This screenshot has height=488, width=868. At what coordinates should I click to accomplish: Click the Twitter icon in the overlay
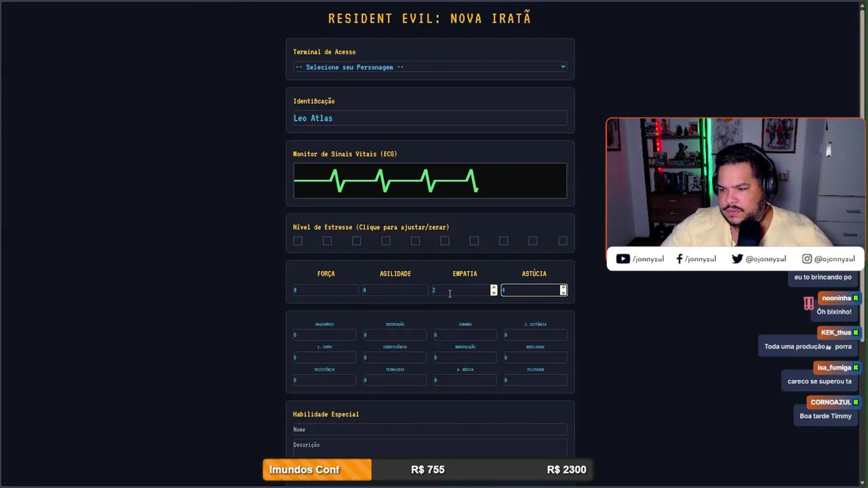pos(737,258)
